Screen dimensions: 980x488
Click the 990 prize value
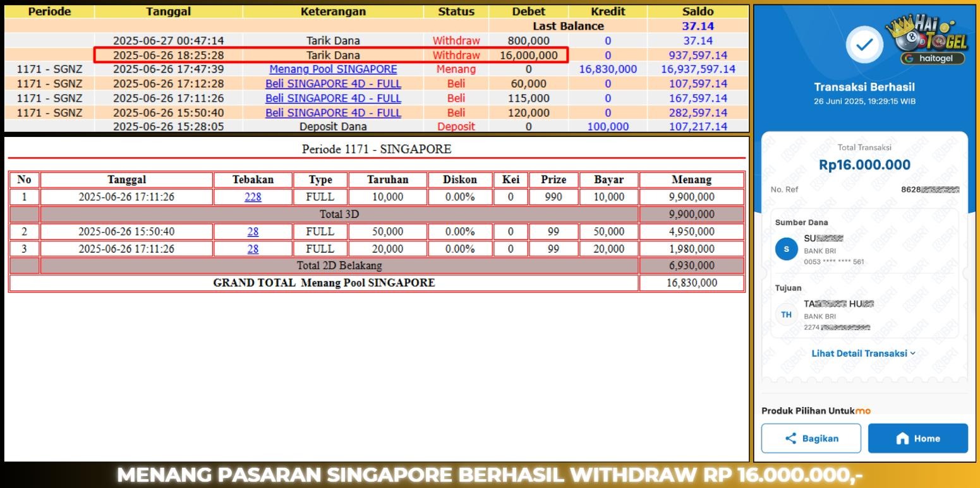click(x=554, y=197)
